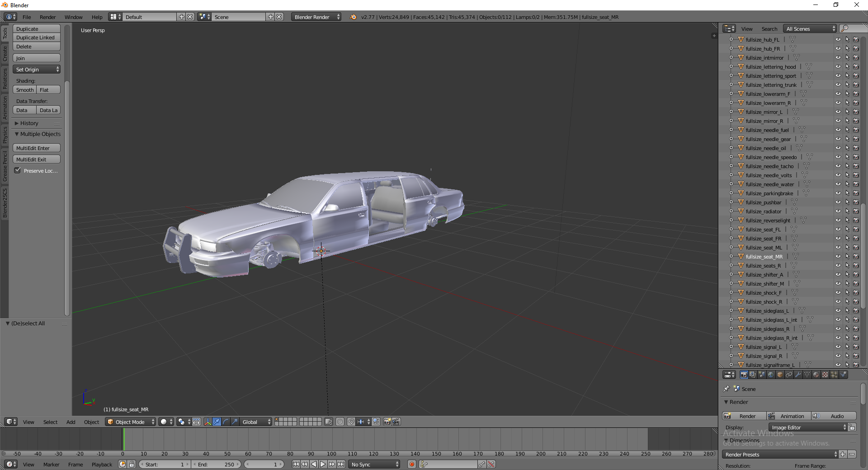868x470 pixels.
Task: Open the Modifiers wrench tab in Properties
Action: coord(798,375)
